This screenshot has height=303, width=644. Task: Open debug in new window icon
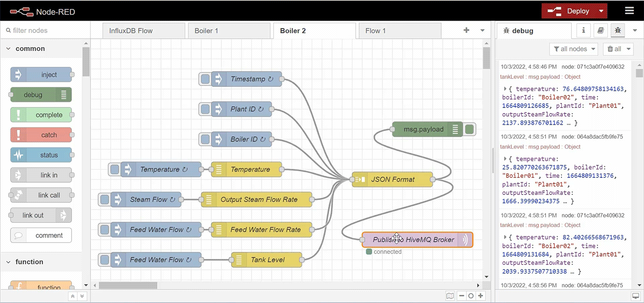pos(636,296)
